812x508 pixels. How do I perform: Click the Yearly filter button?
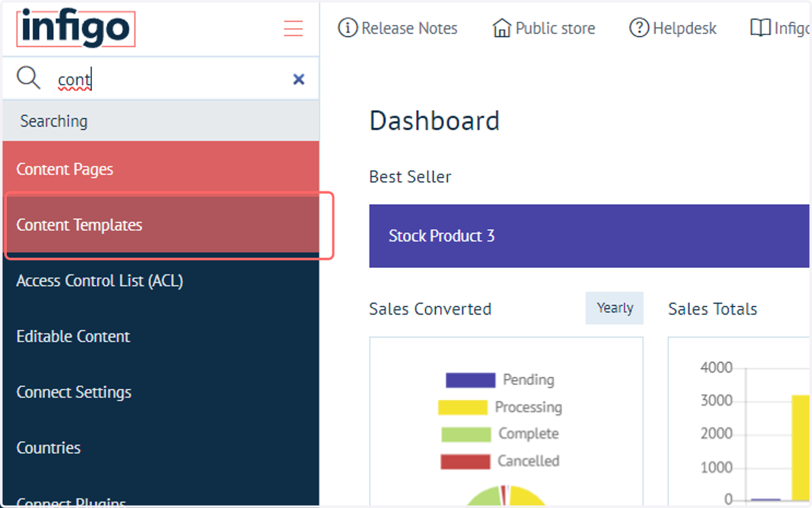[614, 308]
